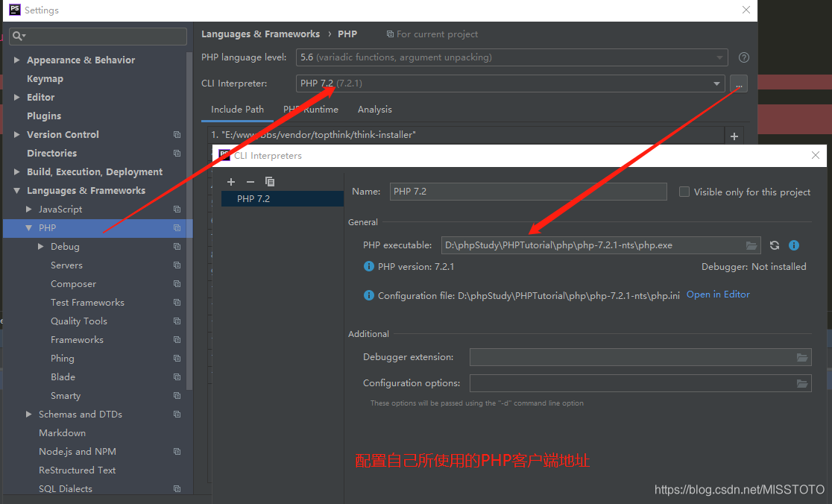Expand the JavaScript node
Screen dimensions: 832x504
[29, 209]
